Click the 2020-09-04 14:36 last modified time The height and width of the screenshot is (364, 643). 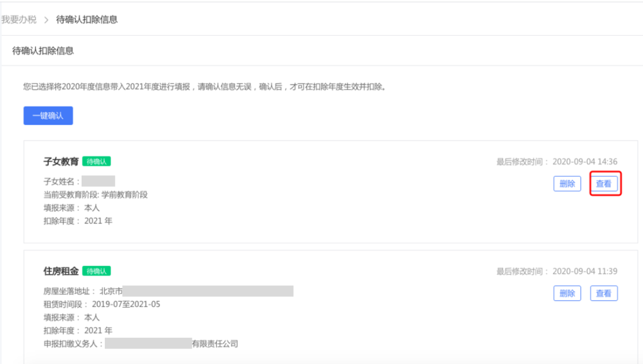(585, 162)
